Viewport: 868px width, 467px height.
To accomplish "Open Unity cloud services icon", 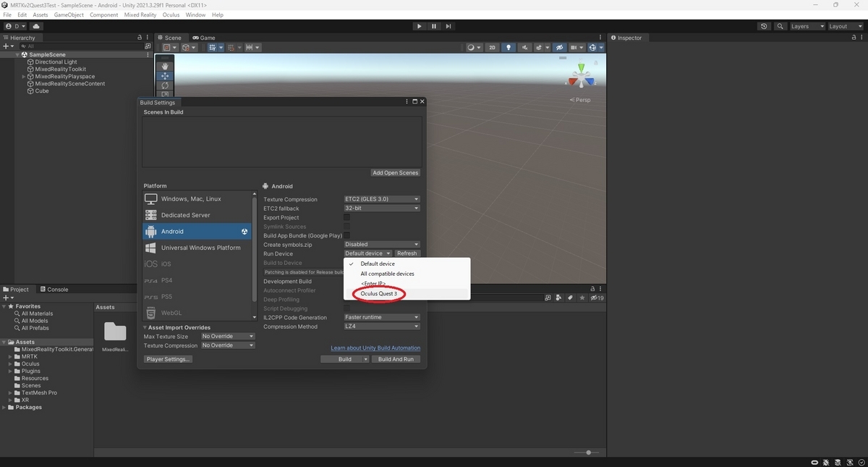I will pos(36,26).
